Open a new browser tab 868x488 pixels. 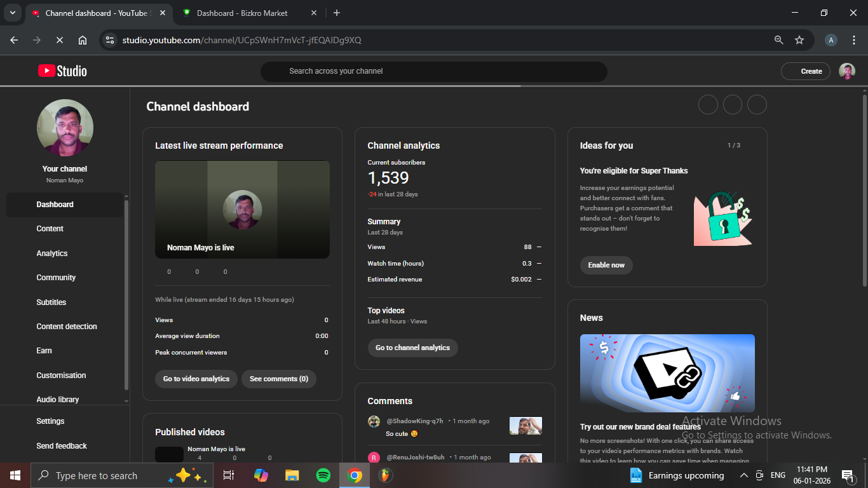(337, 13)
